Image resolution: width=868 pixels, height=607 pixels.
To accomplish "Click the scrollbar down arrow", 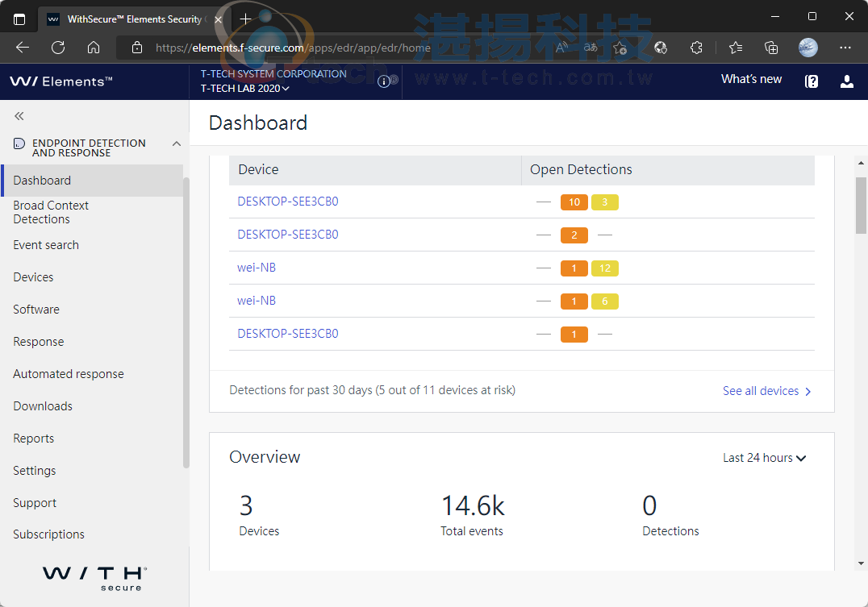I will [861, 563].
